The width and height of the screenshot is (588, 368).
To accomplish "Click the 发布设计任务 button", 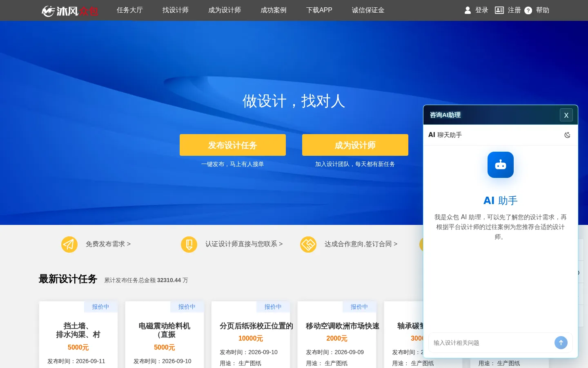I will [x=233, y=145].
